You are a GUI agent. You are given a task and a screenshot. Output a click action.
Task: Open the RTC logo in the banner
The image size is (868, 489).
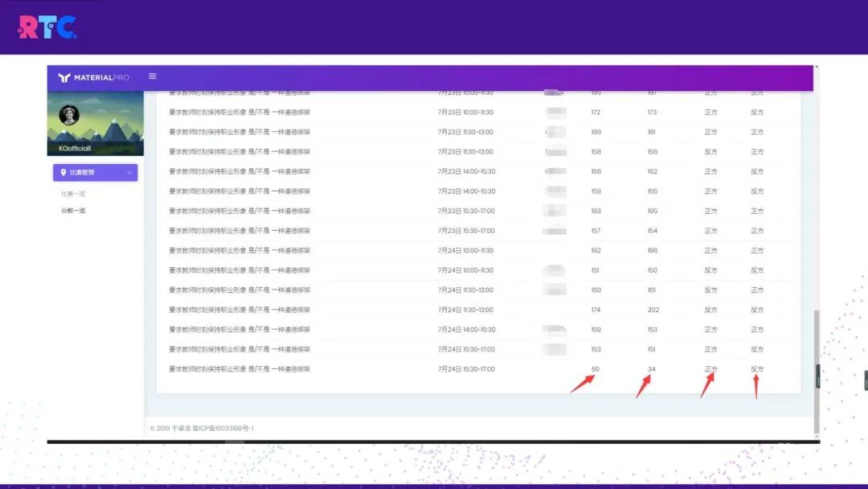47,27
